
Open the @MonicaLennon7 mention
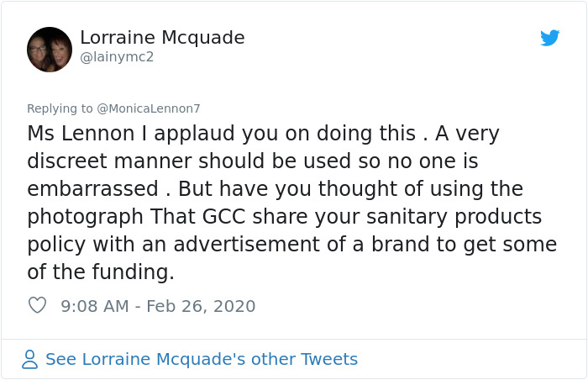pyautogui.click(x=149, y=108)
